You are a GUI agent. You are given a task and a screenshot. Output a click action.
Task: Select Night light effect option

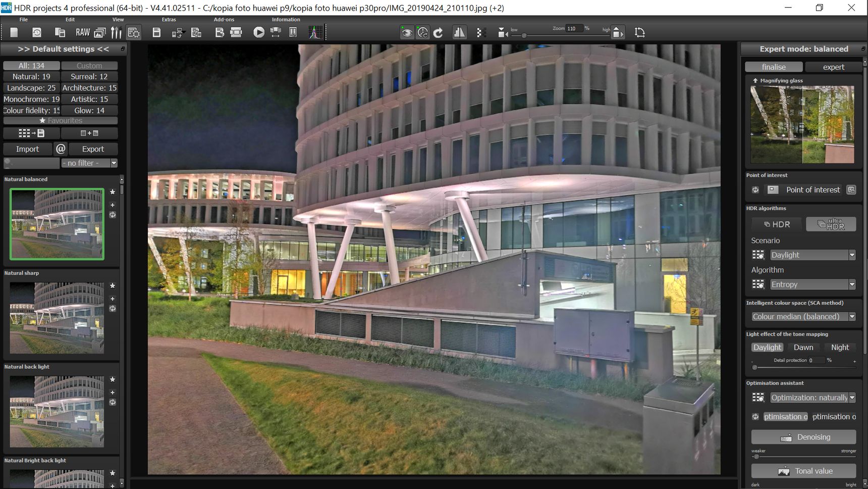(840, 348)
